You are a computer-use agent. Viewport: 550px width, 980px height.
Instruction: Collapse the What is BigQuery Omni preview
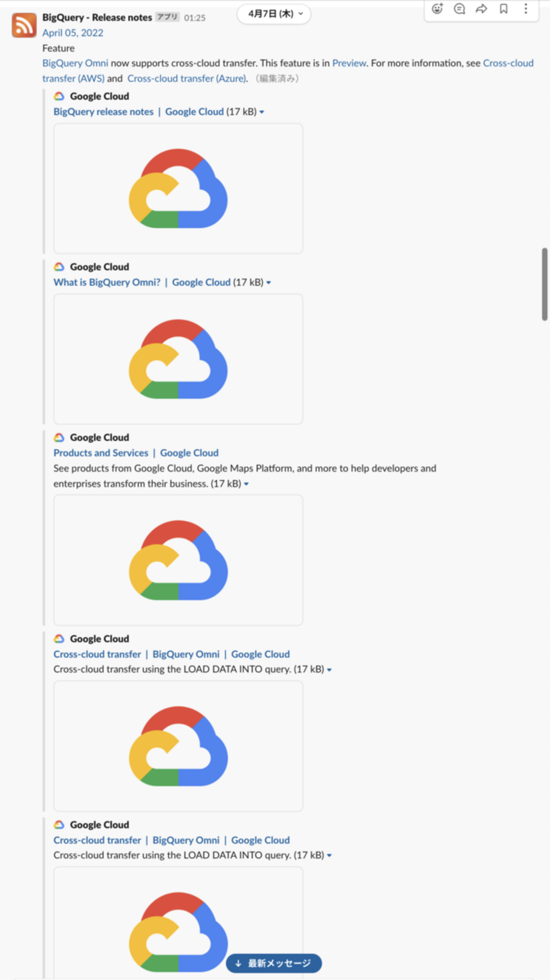click(x=269, y=283)
